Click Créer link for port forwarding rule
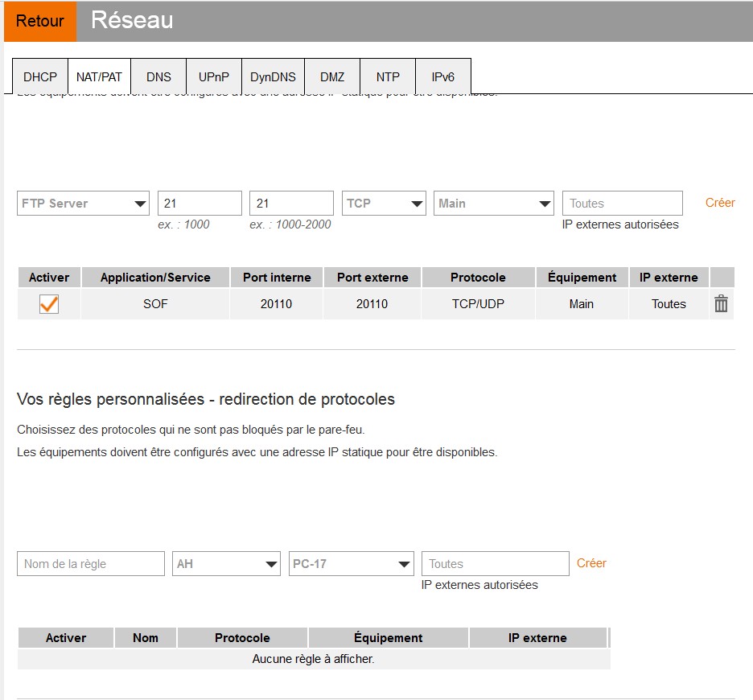The image size is (753, 700). pyautogui.click(x=720, y=203)
